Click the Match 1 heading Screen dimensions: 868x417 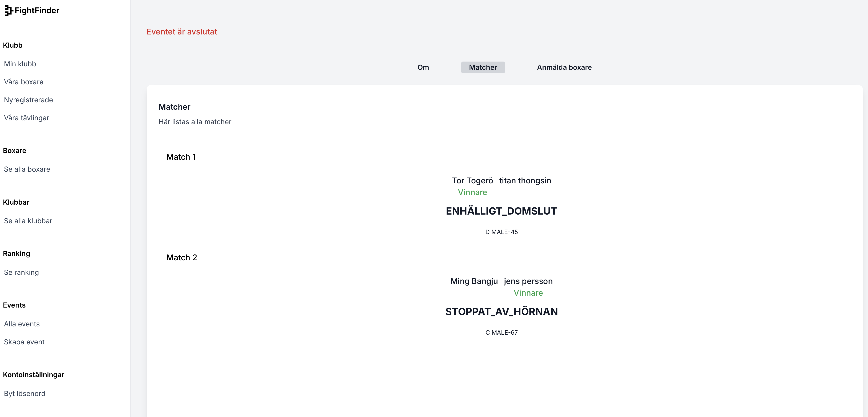click(x=181, y=157)
